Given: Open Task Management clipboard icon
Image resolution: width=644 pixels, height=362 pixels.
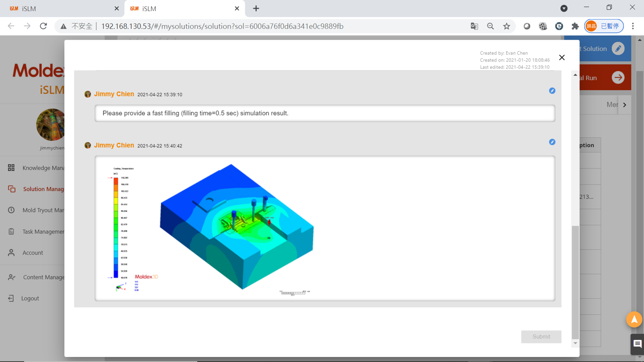Looking at the screenshot, I should point(11,232).
